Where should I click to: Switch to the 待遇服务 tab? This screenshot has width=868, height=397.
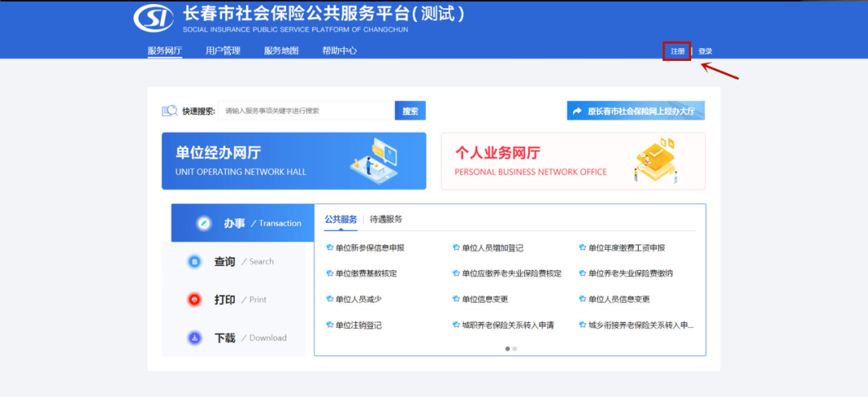pos(386,219)
